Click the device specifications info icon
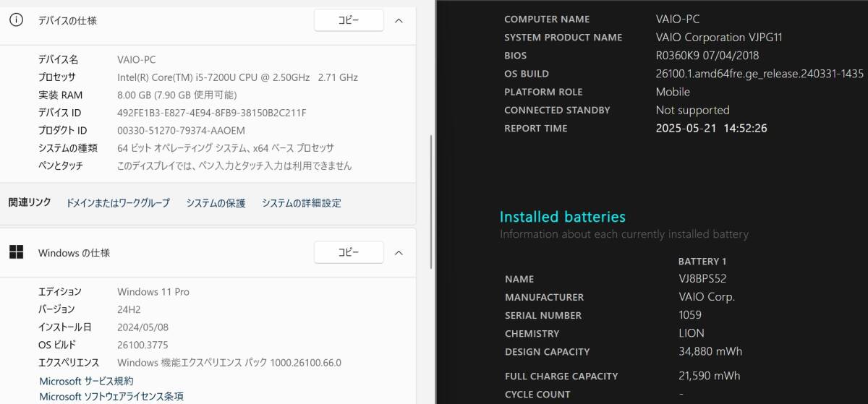 point(16,20)
